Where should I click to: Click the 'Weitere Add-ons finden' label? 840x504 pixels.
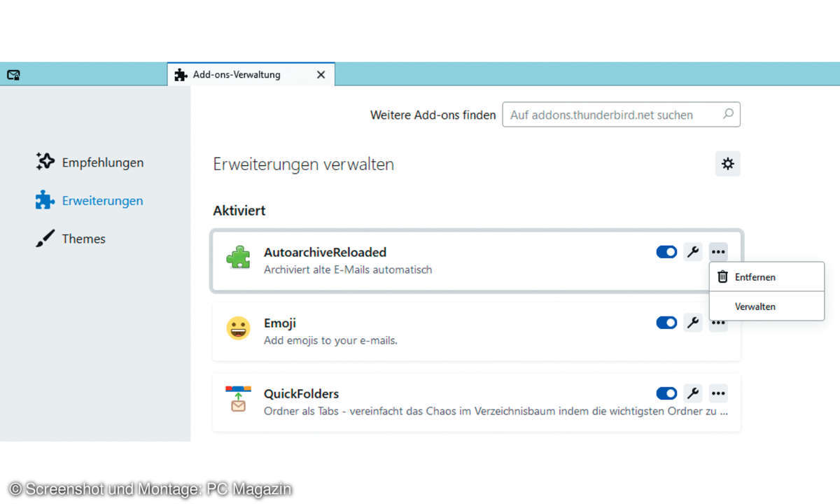pos(433,115)
